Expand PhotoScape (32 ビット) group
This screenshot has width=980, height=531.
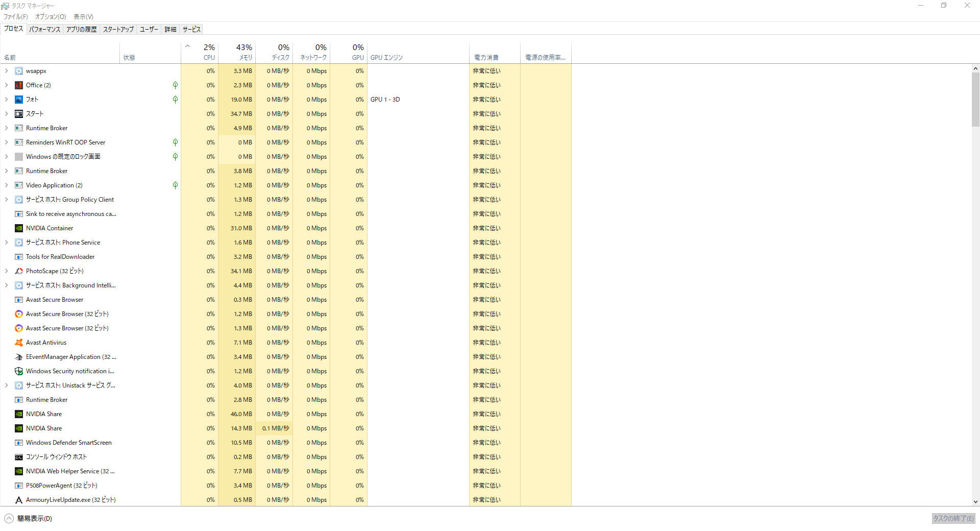point(6,271)
